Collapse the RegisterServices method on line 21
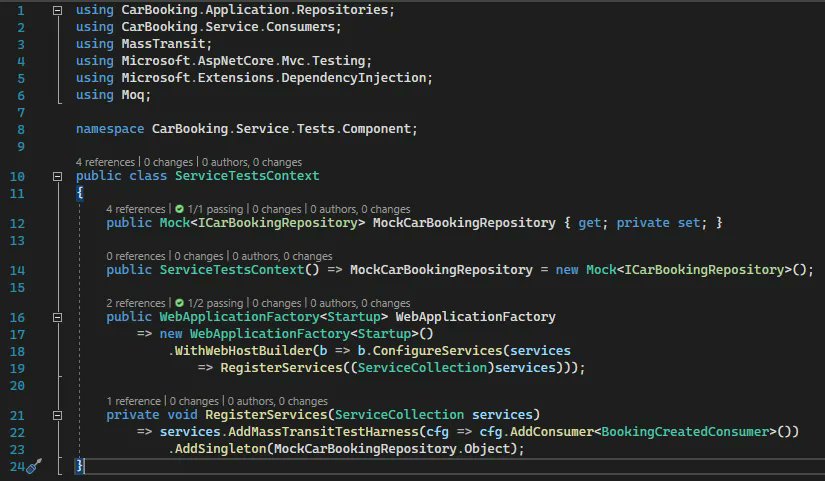This screenshot has height=481, width=825. coord(57,415)
